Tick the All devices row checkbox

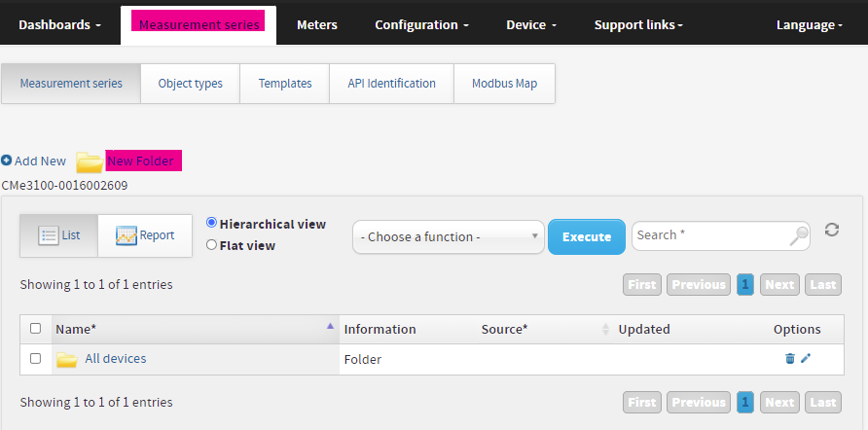[35, 359]
